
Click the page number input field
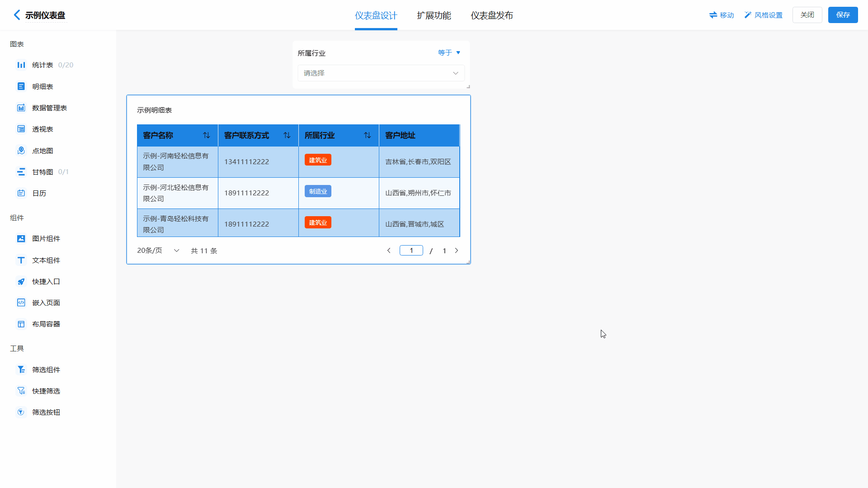411,251
